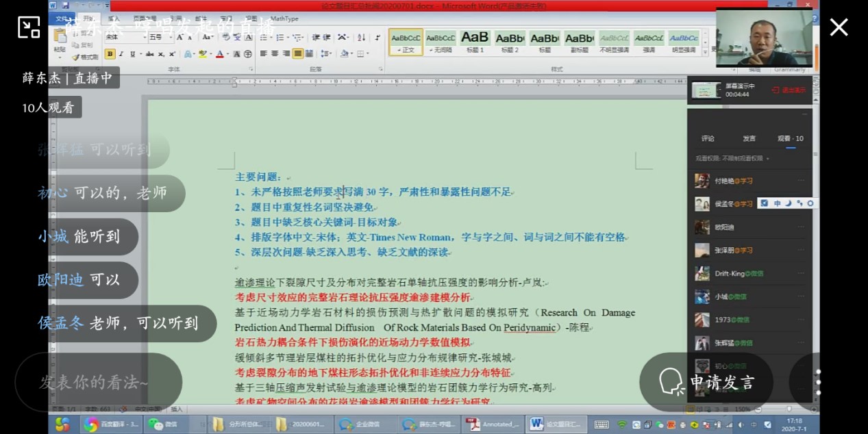Apply the 标题 2 Heading 2 style

(510, 42)
